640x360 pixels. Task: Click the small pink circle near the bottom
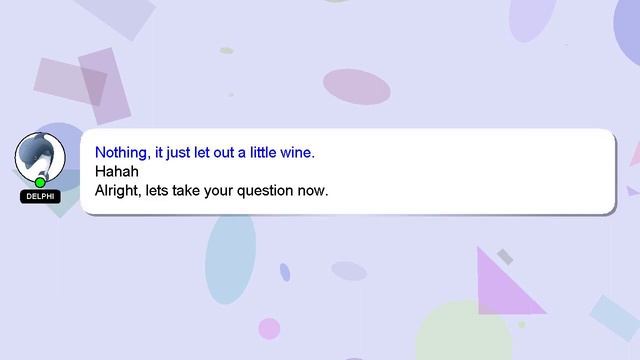point(269,329)
